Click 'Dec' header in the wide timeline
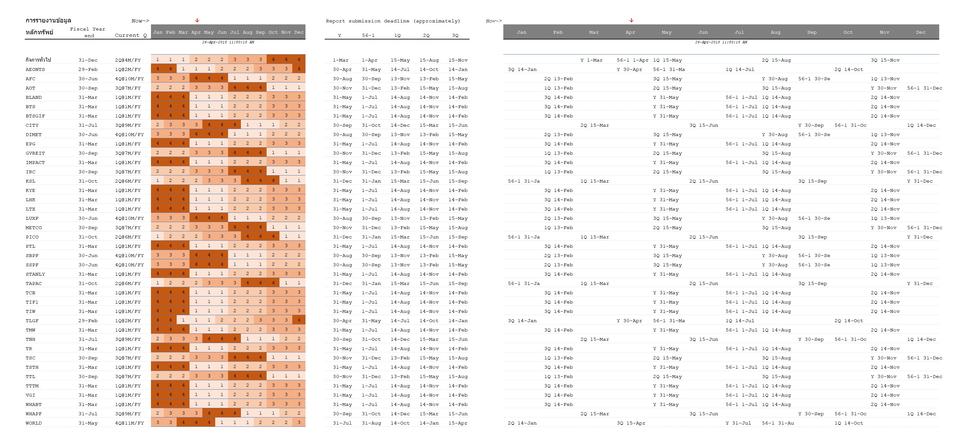 click(921, 32)
